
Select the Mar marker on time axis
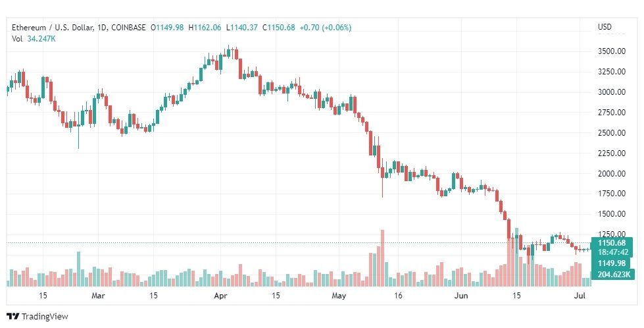pyautogui.click(x=98, y=296)
